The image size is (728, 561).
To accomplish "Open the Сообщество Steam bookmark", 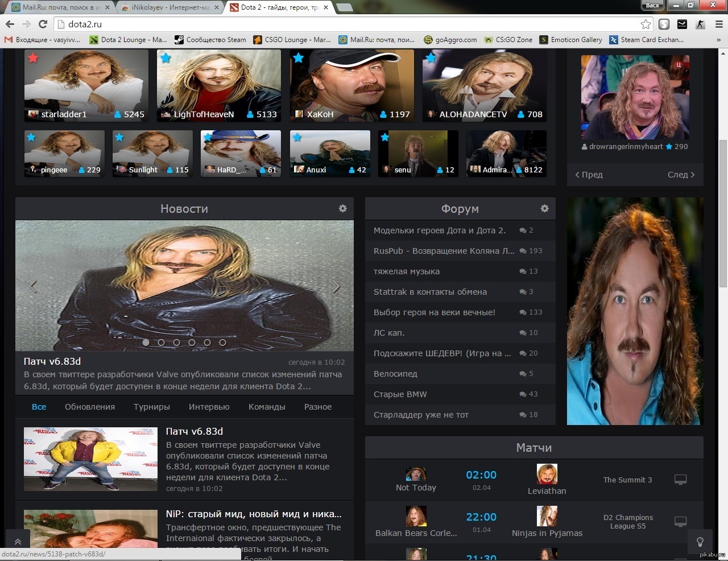I will (210, 40).
